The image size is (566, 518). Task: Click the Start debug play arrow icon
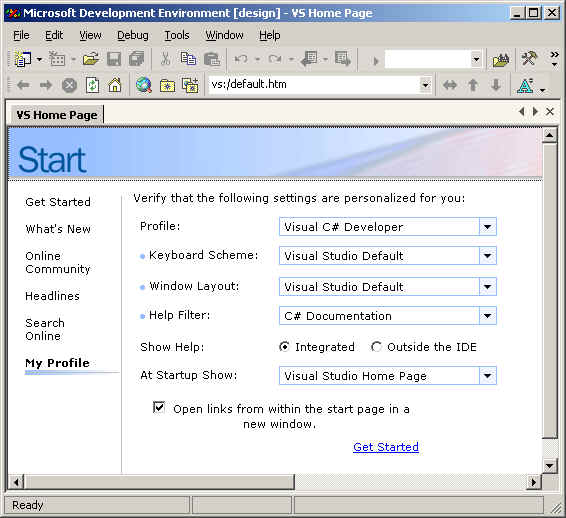(x=375, y=60)
